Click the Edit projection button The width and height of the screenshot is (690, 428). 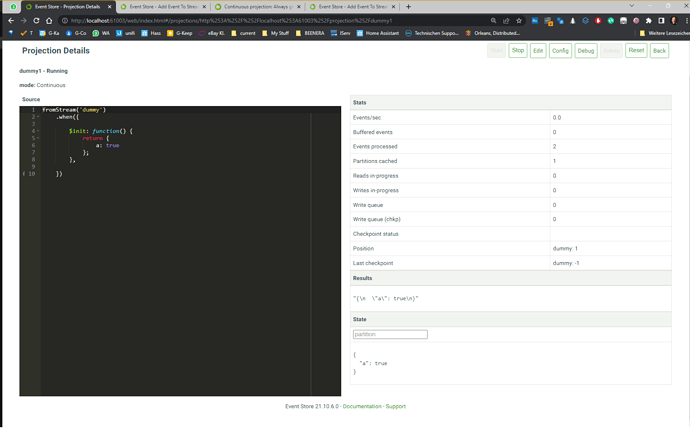point(538,51)
